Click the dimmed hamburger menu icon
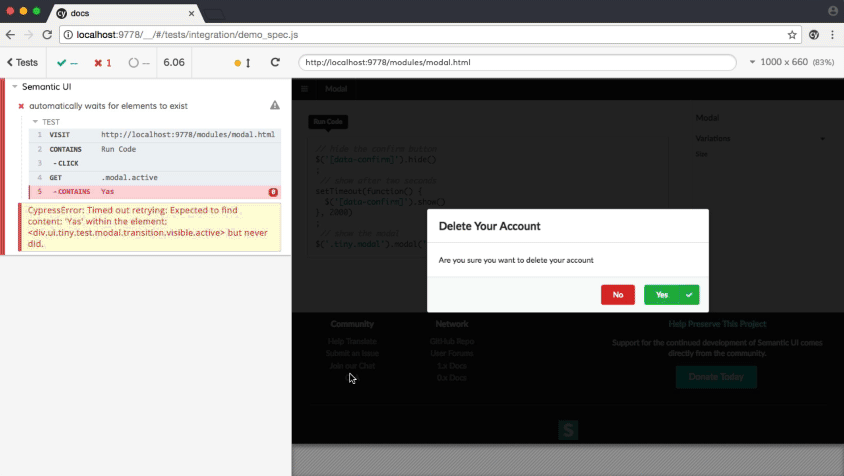 (305, 89)
